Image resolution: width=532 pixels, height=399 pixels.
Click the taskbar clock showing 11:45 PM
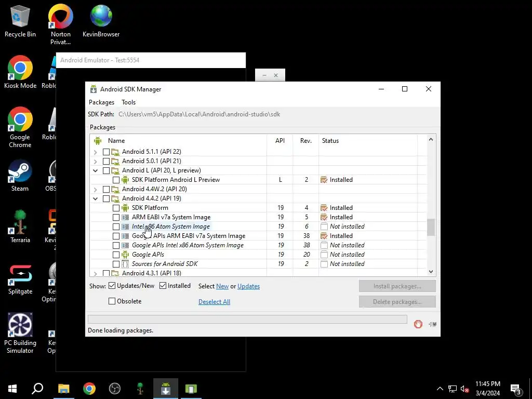487,389
